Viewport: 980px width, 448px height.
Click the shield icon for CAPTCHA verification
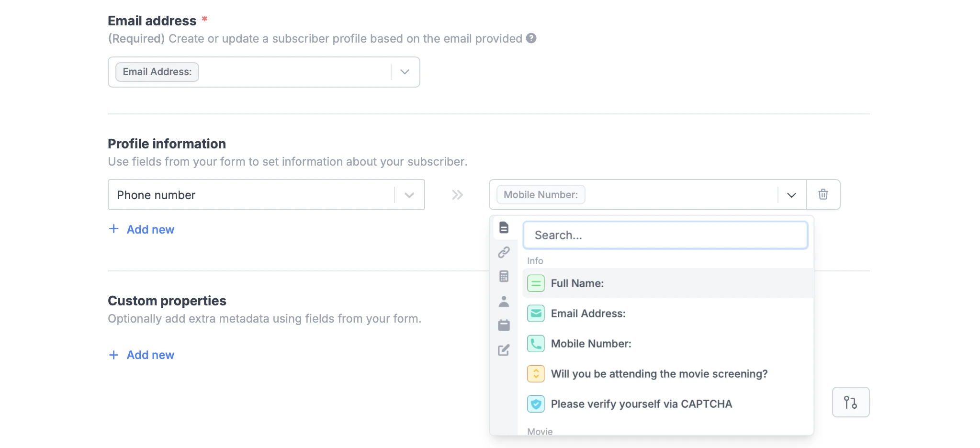point(536,403)
